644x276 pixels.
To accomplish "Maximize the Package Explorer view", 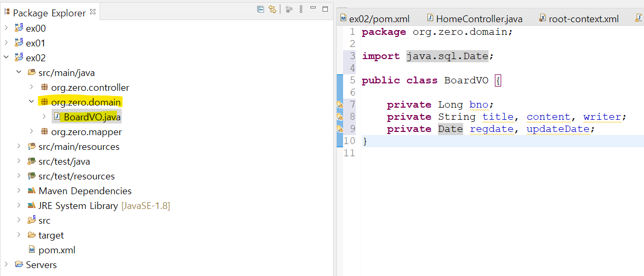I will (325, 8).
